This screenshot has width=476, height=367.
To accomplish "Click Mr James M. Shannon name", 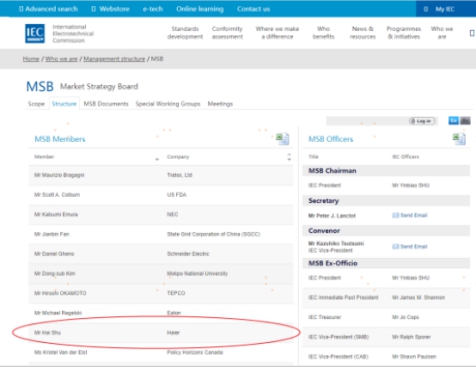I will click(418, 297).
